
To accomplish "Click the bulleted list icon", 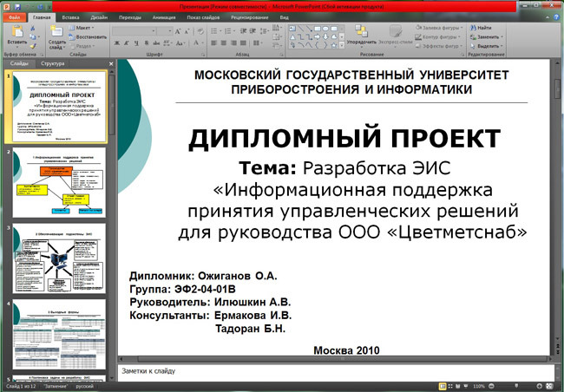I will (214, 31).
